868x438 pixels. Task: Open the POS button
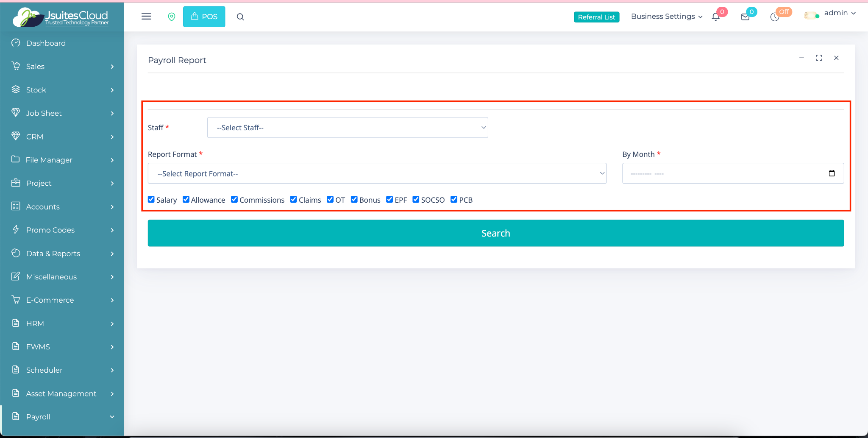pos(204,17)
